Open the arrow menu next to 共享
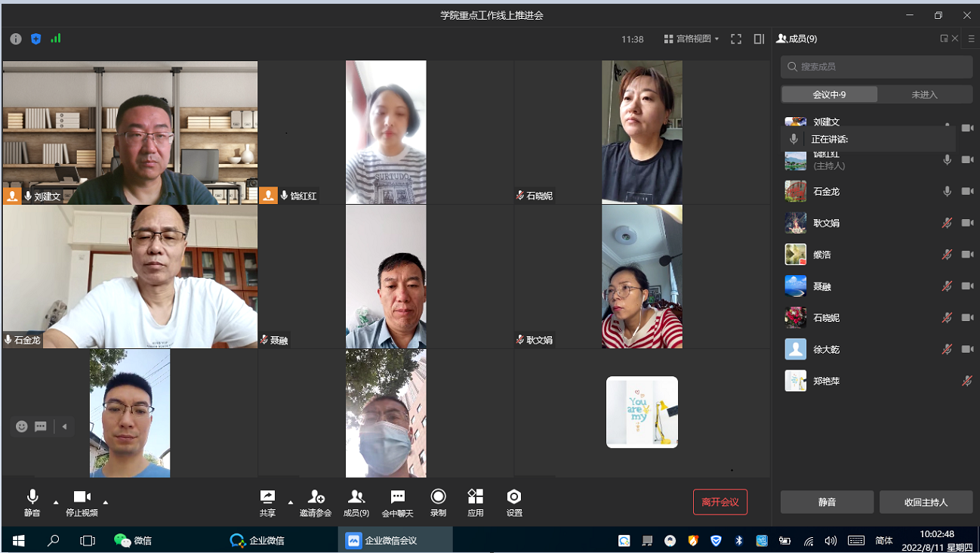Viewport: 980px width, 553px height. pos(291,502)
